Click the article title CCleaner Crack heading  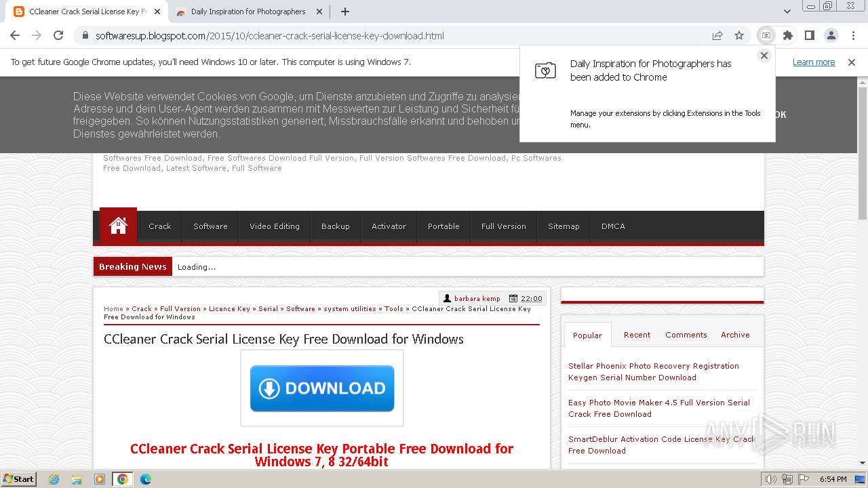[x=283, y=339]
